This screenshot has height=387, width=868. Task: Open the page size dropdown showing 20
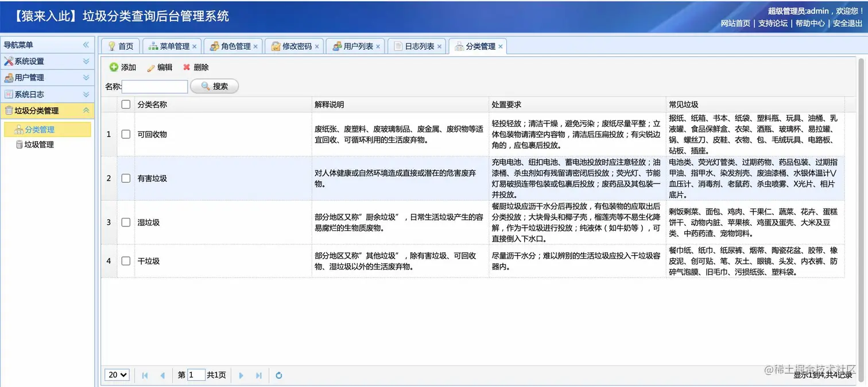tap(117, 375)
